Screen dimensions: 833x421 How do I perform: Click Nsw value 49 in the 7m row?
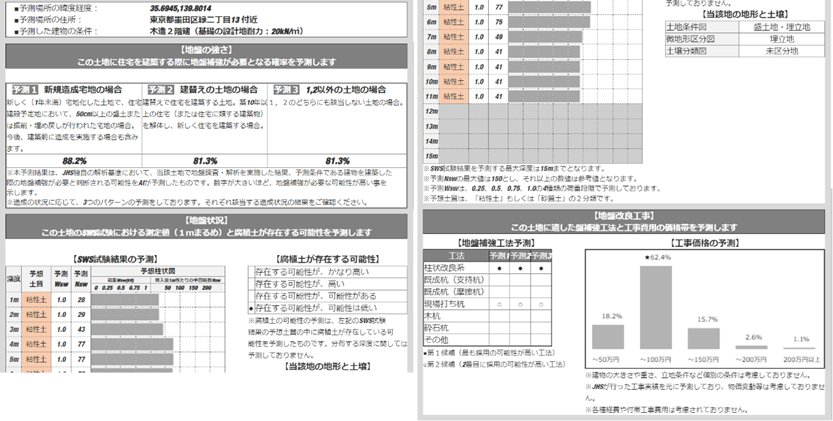click(x=498, y=37)
